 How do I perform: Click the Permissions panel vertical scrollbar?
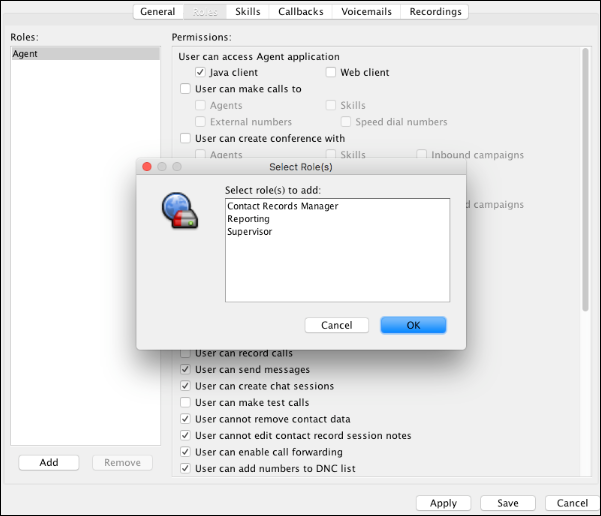585,179
